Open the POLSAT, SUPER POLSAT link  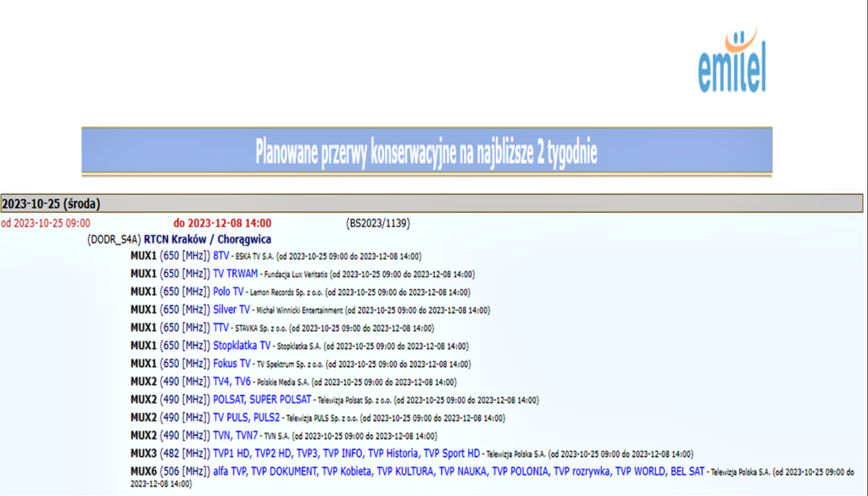pos(262,399)
